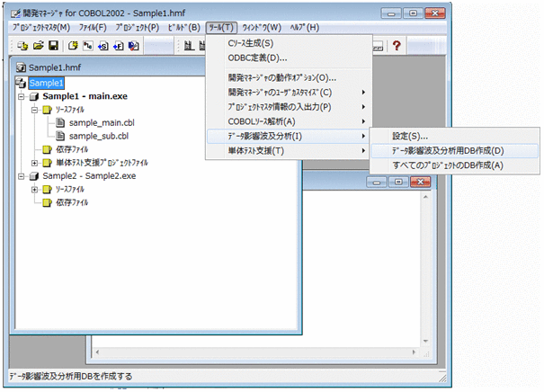Open the プロジェクトマスタ(M) menu
This screenshot has height=392, width=544.
(41, 27)
